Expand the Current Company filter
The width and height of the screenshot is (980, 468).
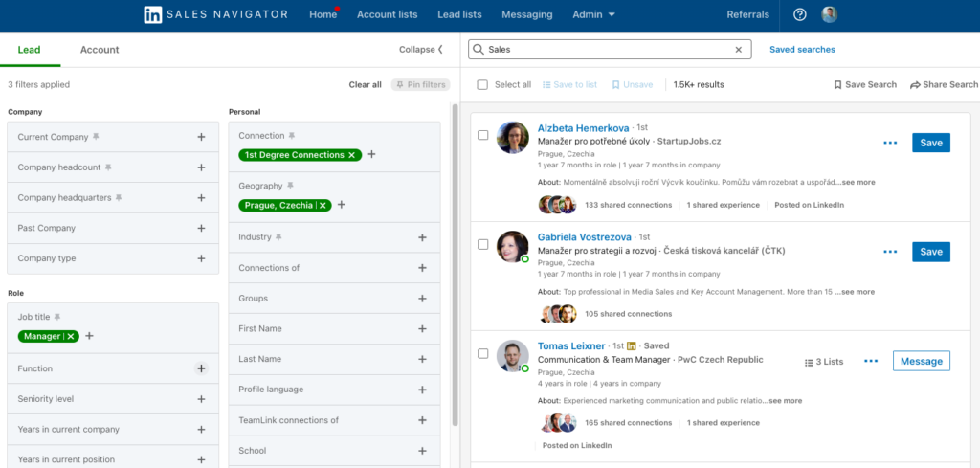(201, 137)
